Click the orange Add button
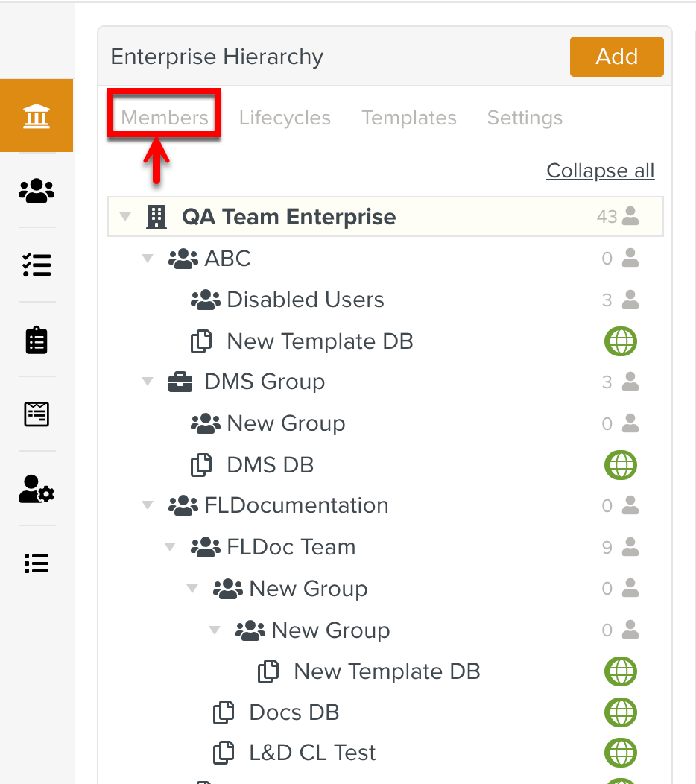Image resolution: width=696 pixels, height=784 pixels. click(616, 57)
